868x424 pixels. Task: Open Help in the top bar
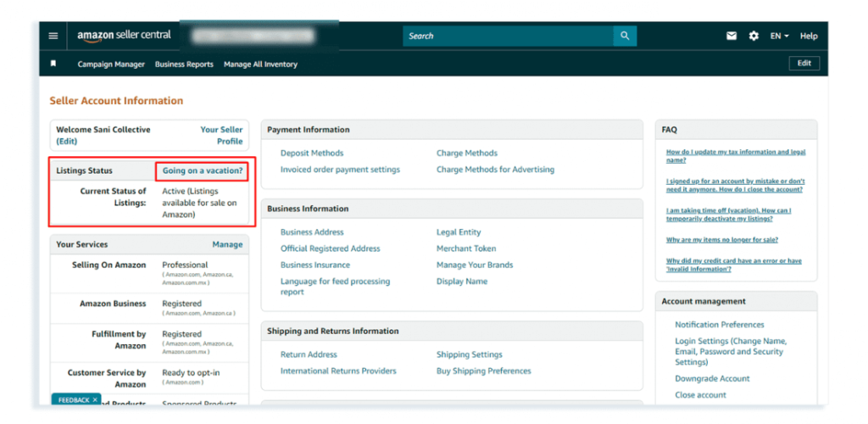pos(808,36)
